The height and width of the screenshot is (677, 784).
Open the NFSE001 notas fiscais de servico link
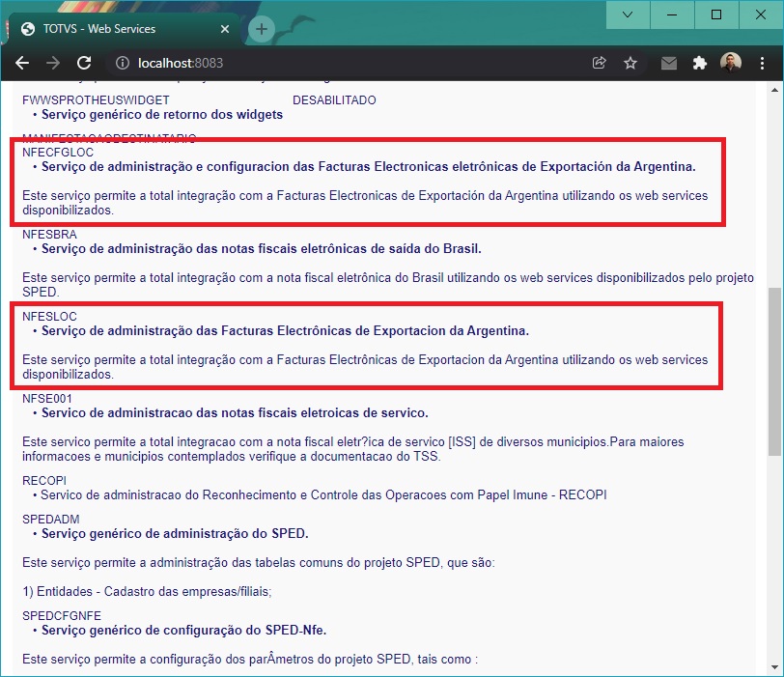235,412
